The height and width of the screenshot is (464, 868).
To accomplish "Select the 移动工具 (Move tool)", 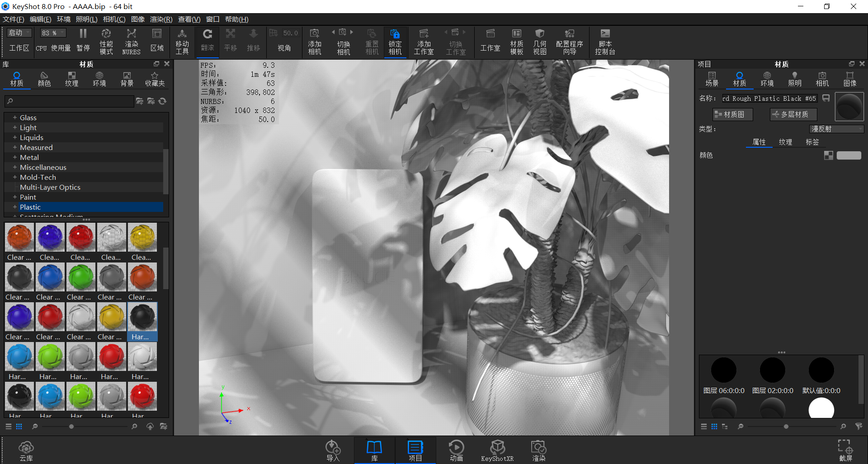I will click(x=182, y=41).
